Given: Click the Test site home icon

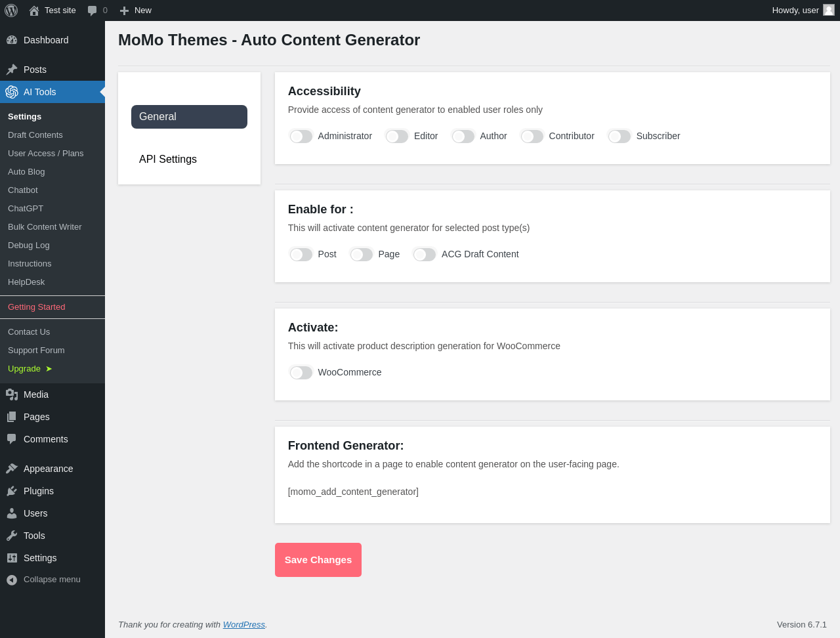Looking at the screenshot, I should coord(34,11).
